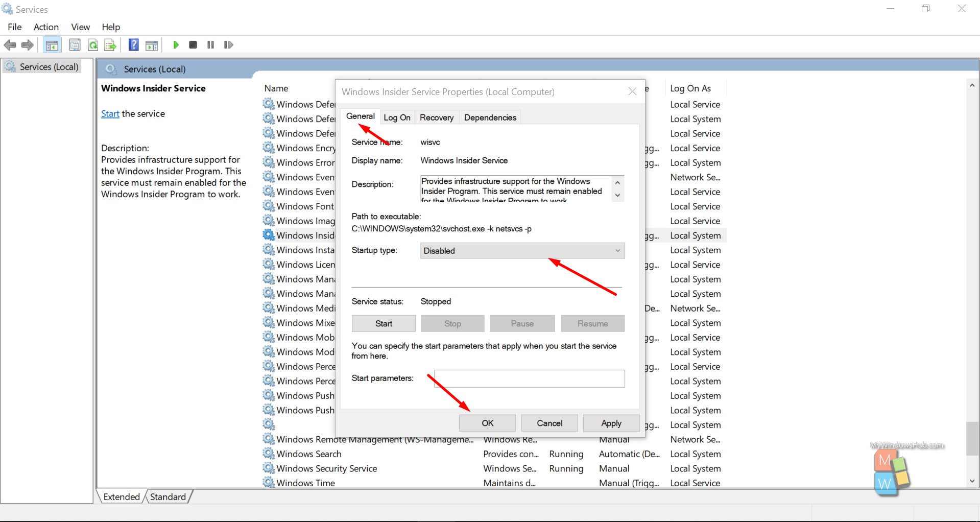Click the OK button
The height and width of the screenshot is (522, 980).
[x=487, y=423]
